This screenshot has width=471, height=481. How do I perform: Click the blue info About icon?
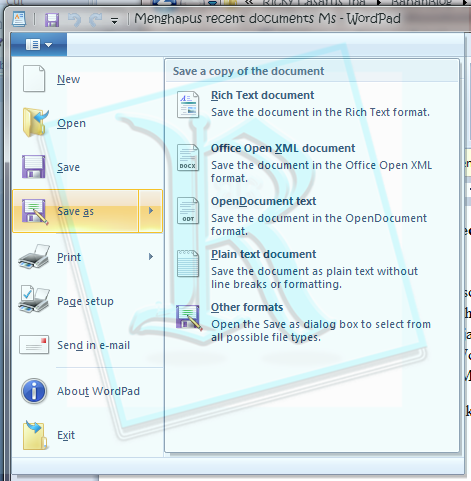coord(34,391)
